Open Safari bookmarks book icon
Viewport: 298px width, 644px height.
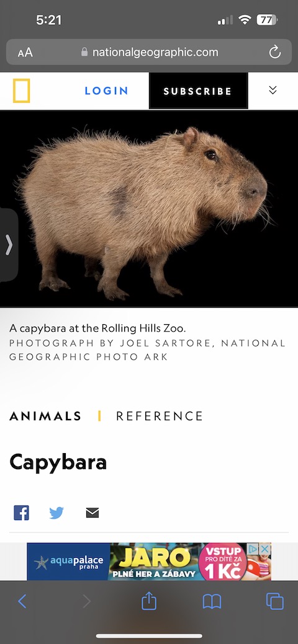tap(212, 602)
